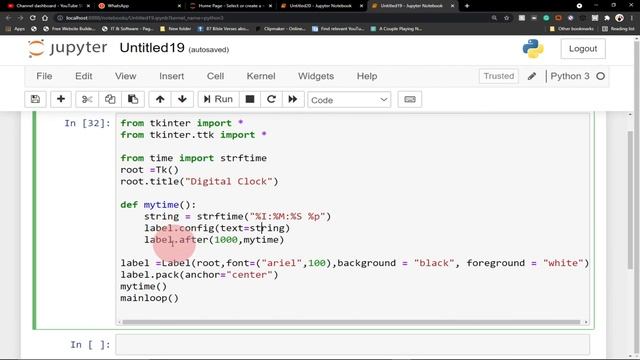Viewport: 640px width, 360px height.
Task: Open the Kernel menu
Action: (261, 76)
